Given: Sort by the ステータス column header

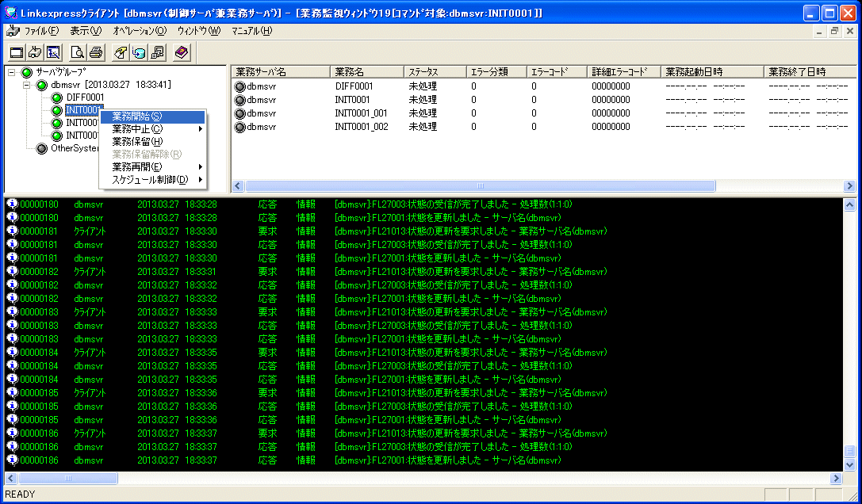Looking at the screenshot, I should [435, 72].
